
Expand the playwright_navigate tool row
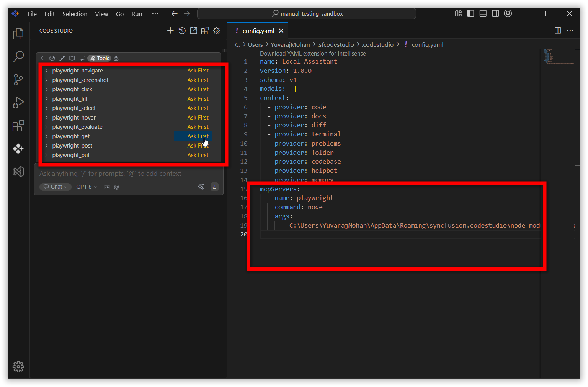tap(46, 71)
